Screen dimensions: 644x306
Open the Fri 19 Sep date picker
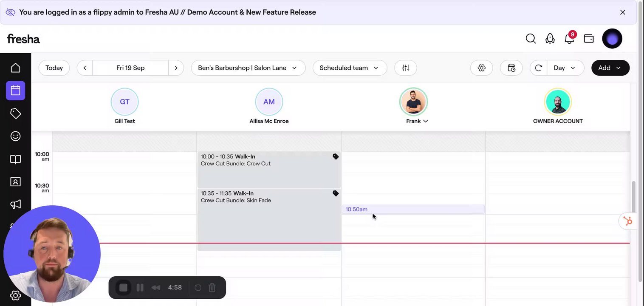(130, 68)
